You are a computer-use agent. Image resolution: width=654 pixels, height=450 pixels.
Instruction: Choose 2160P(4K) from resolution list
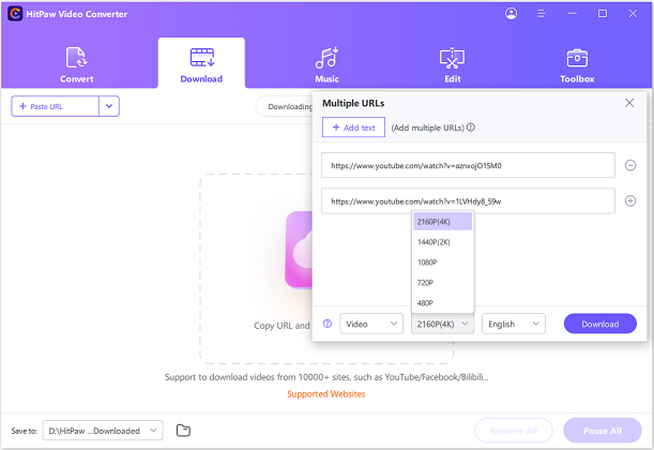443,221
